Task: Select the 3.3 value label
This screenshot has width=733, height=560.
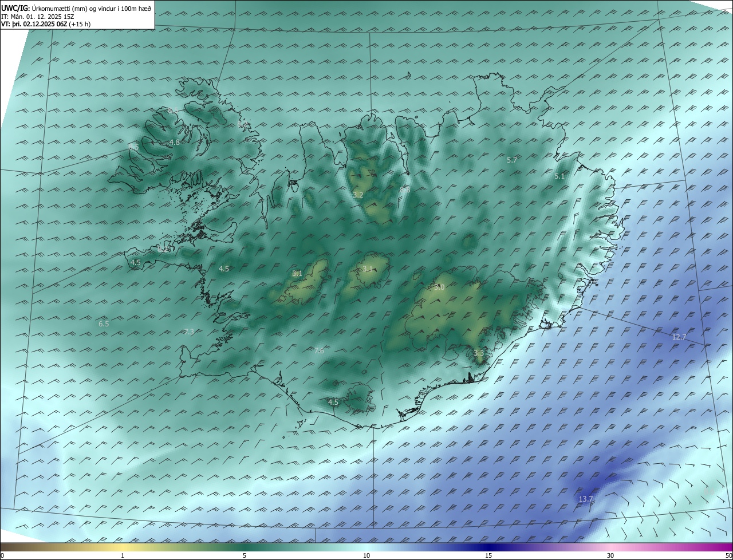Action: point(479,353)
